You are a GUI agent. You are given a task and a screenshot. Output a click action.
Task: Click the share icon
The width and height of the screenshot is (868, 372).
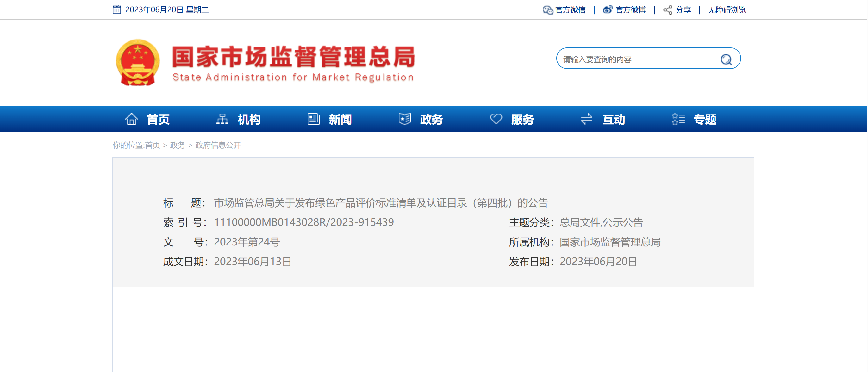[667, 10]
